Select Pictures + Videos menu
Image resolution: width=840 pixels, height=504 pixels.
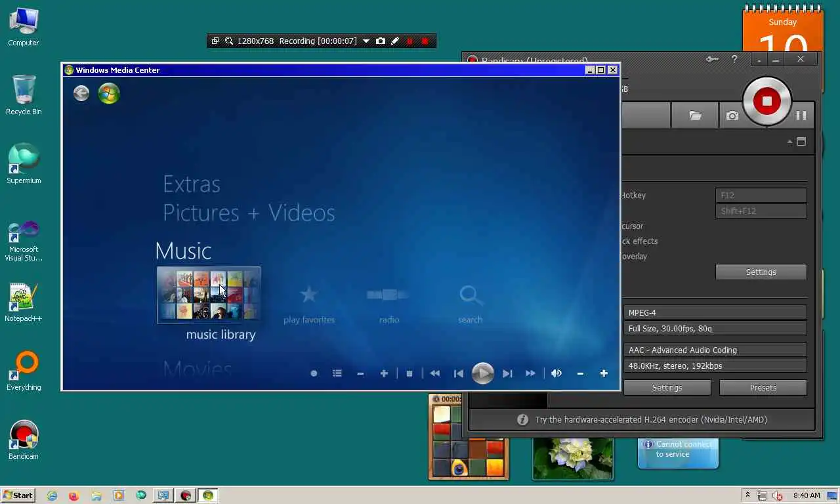click(x=249, y=213)
